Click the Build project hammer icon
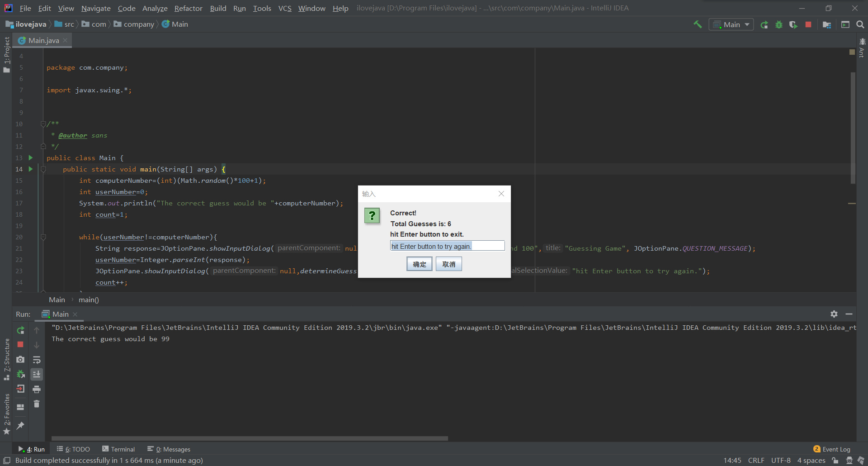The image size is (868, 466). (x=698, y=24)
